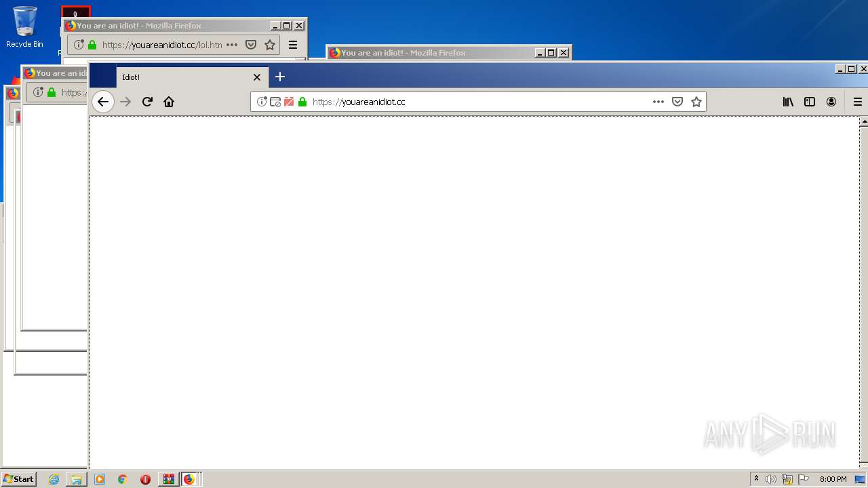Close the lol.htm Firefox window

coord(299,26)
